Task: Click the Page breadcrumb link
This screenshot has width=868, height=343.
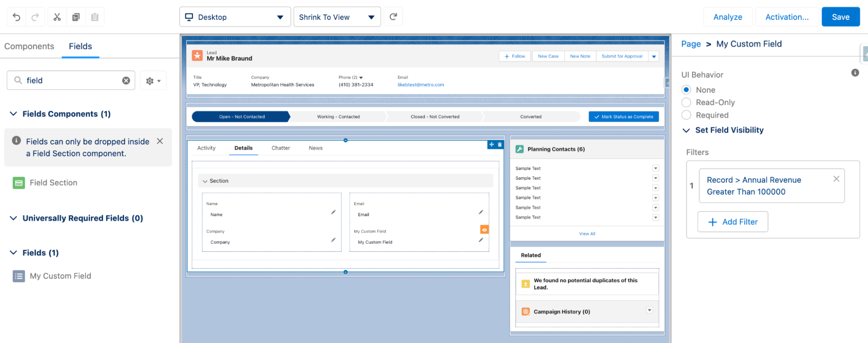Action: 691,44
